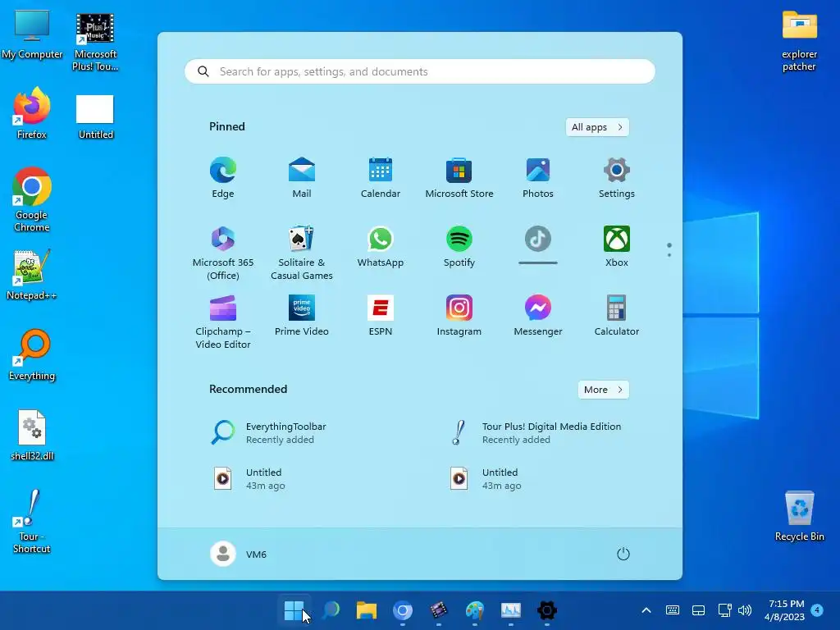This screenshot has width=840, height=630.
Task: Click the network tray icon
Action: pos(724,610)
